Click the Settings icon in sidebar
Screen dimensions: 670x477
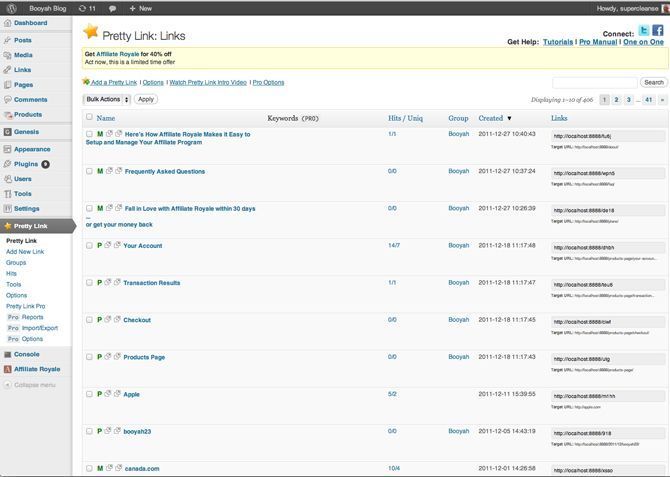(x=7, y=209)
